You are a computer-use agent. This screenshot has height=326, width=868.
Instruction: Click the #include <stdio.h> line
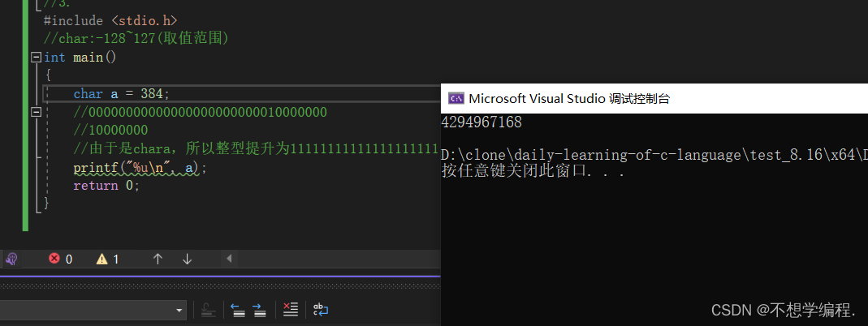(110, 21)
